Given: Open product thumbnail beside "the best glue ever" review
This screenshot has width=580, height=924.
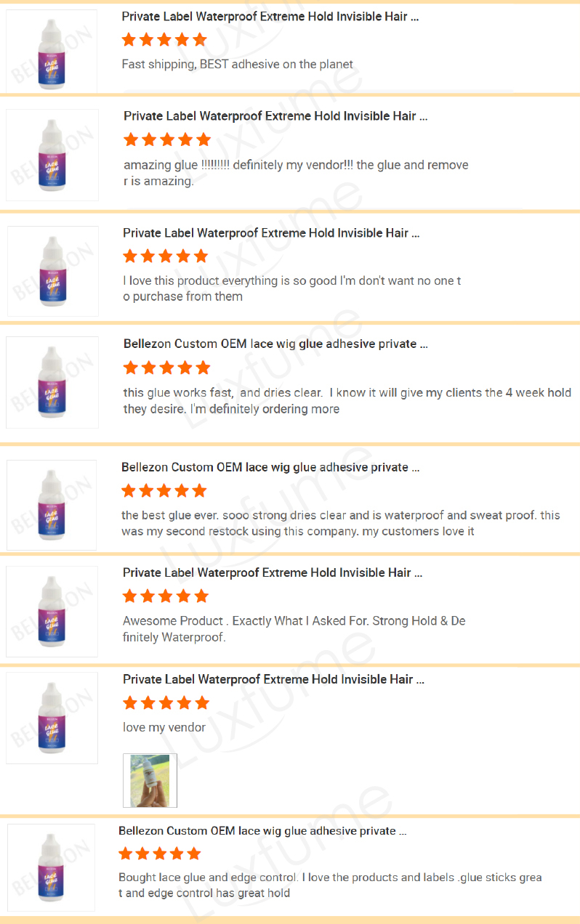Looking at the screenshot, I should [x=52, y=505].
